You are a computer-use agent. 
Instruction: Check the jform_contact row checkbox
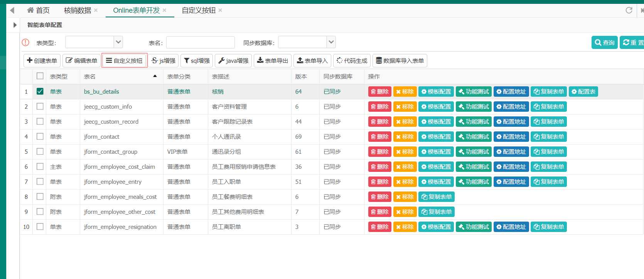click(x=40, y=136)
